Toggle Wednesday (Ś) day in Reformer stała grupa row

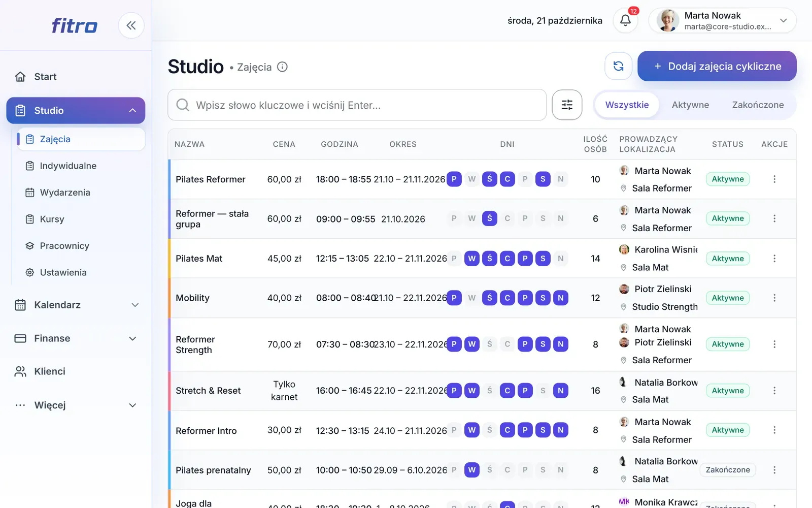click(x=489, y=218)
